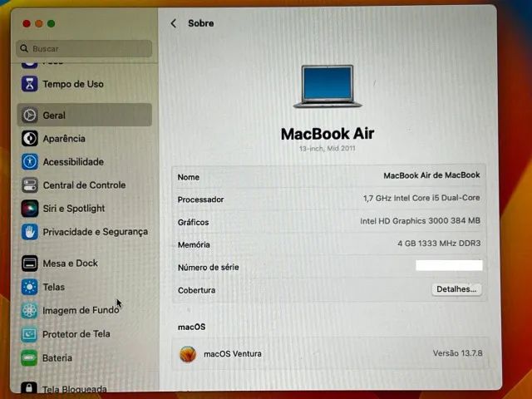This screenshot has height=399, width=532.
Task: Select the Geral sidebar item
Action: point(85,115)
